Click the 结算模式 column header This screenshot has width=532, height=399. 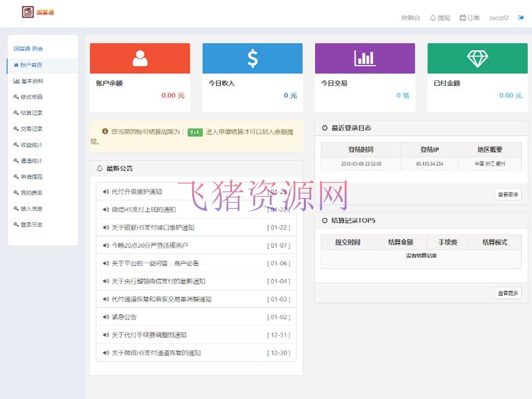495,242
